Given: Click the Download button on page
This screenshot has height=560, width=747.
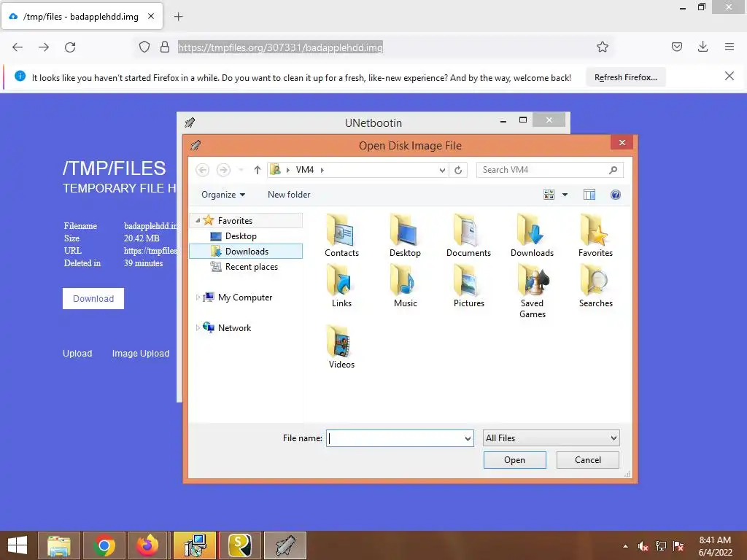Looking at the screenshot, I should tap(93, 298).
